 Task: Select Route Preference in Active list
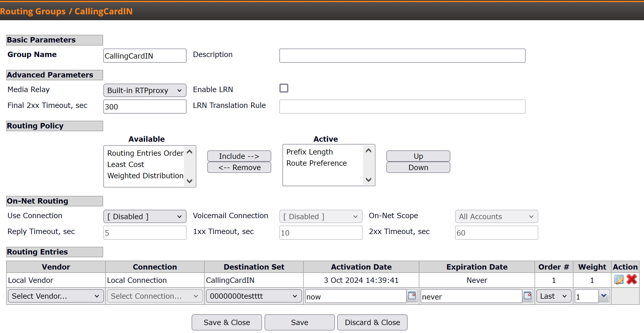[316, 163]
